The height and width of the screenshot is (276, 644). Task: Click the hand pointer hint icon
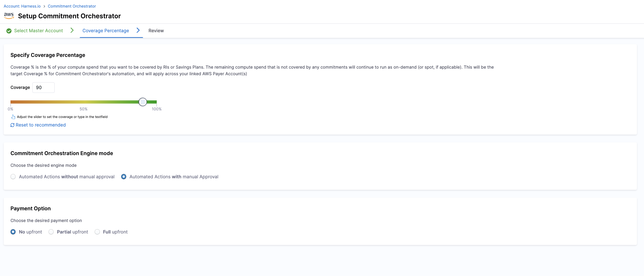[x=13, y=117]
